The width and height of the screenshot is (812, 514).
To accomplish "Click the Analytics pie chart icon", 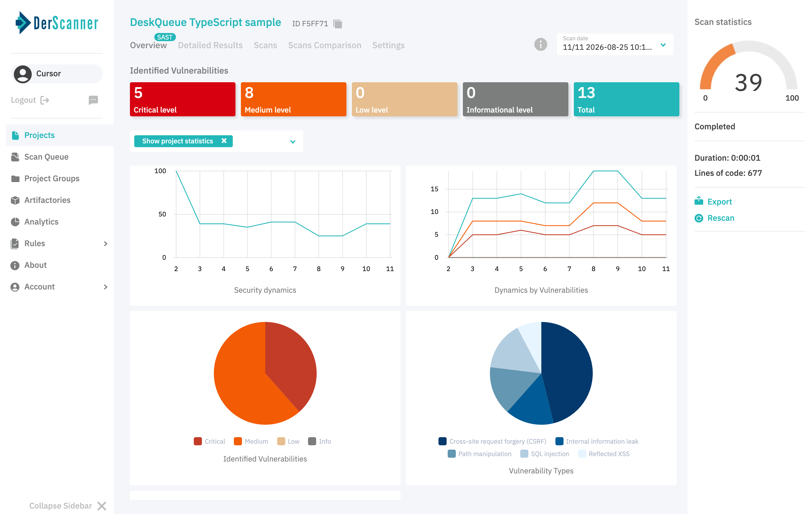I will pos(15,222).
